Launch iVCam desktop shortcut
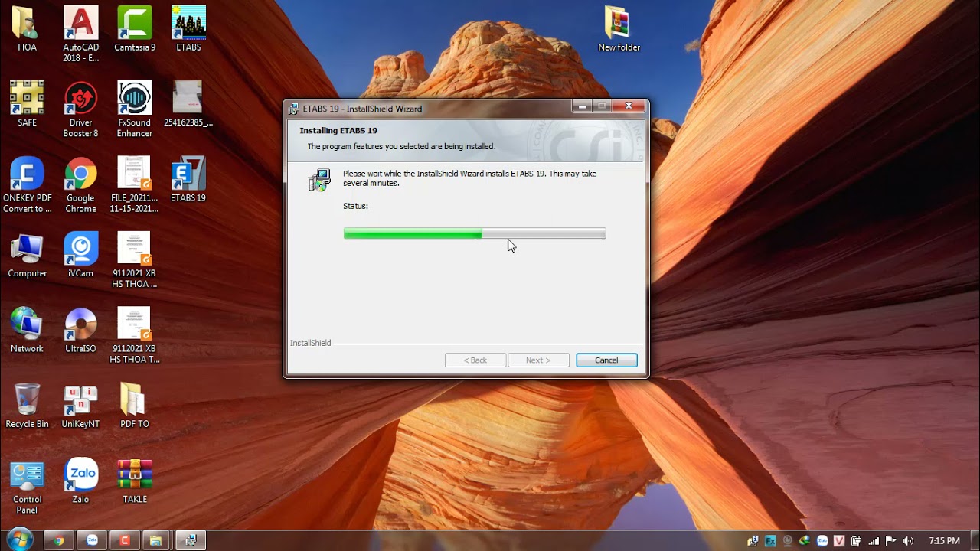The height and width of the screenshot is (551, 980). pos(80,255)
